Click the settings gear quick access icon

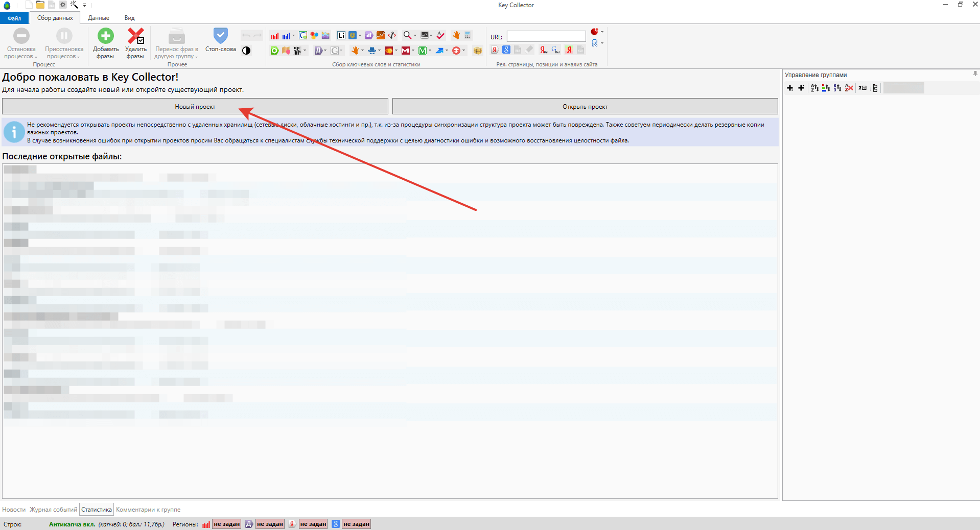63,5
